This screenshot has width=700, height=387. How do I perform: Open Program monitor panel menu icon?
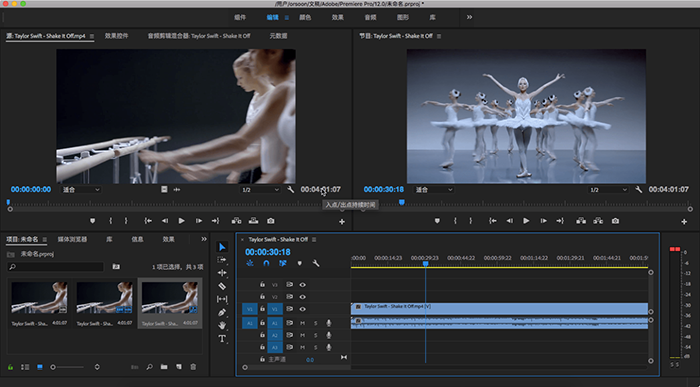(x=439, y=36)
